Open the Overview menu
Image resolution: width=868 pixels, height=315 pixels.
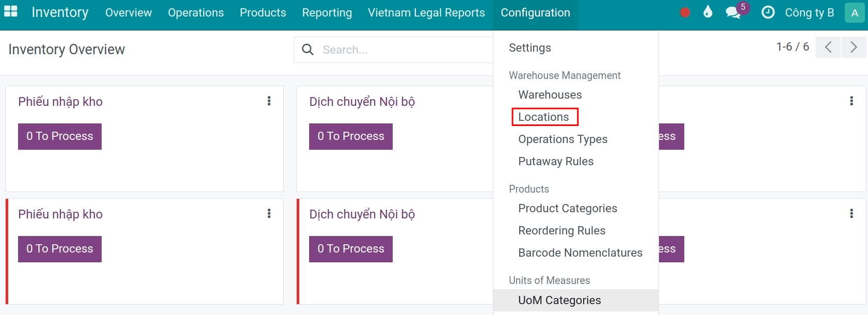[x=128, y=13]
